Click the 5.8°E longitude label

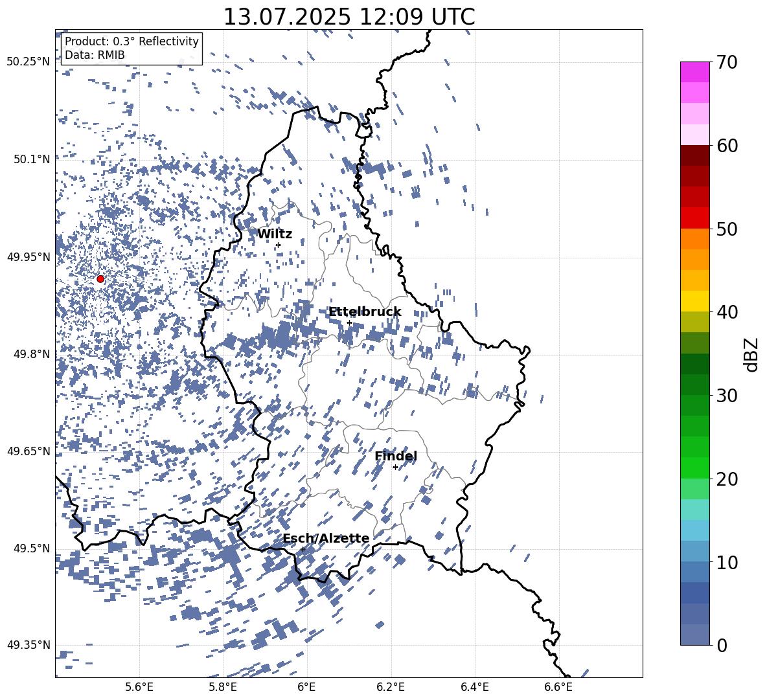[x=223, y=687]
